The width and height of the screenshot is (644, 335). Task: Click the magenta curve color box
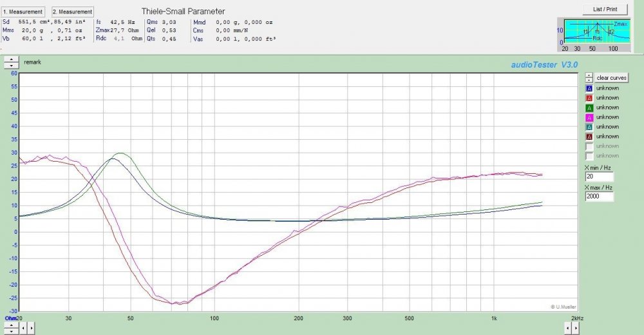pyautogui.click(x=589, y=117)
